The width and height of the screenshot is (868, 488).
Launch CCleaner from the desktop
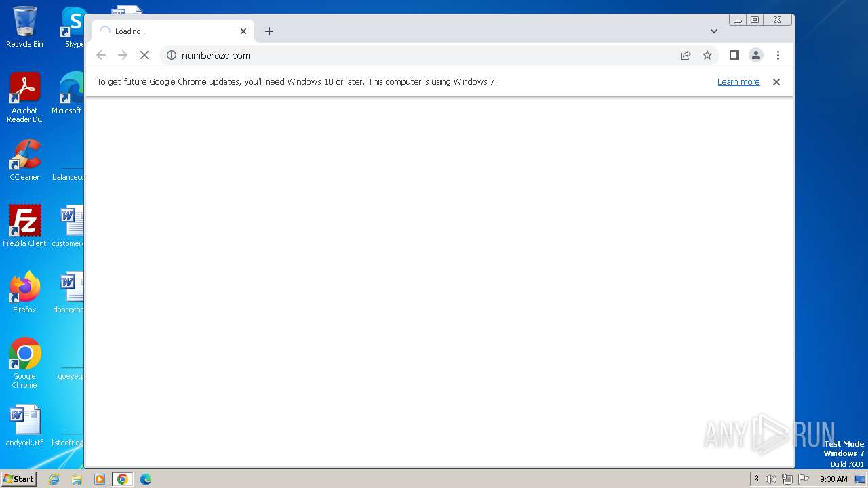coord(24,160)
